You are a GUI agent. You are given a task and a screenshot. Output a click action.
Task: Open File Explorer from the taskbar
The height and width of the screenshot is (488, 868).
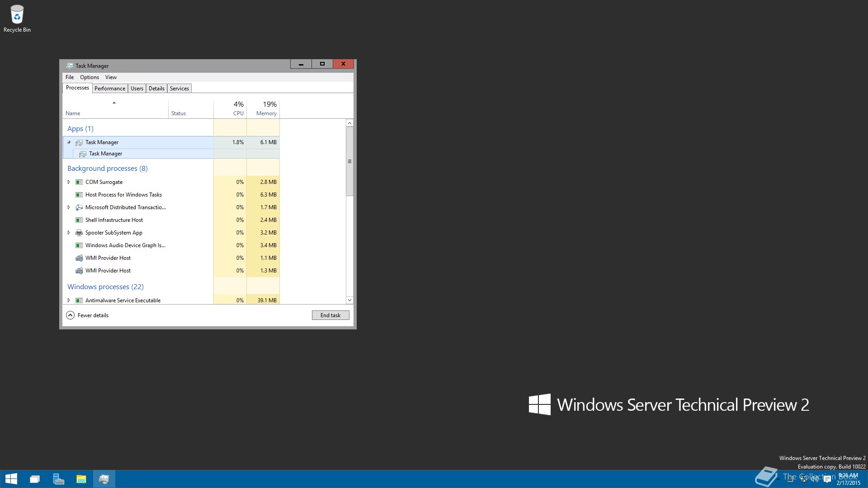(81, 479)
